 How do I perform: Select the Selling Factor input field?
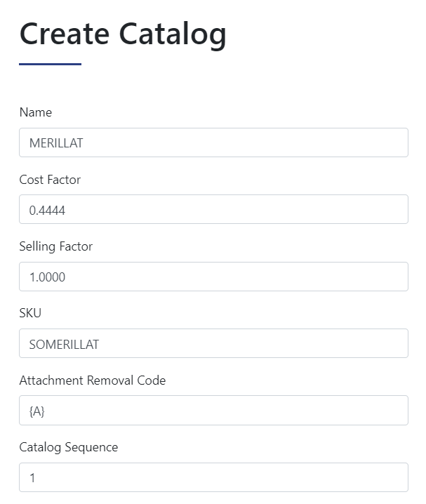(213, 277)
